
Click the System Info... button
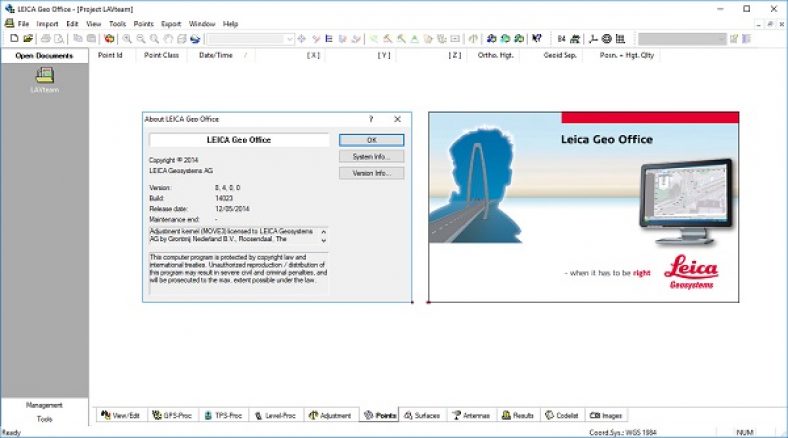point(371,157)
